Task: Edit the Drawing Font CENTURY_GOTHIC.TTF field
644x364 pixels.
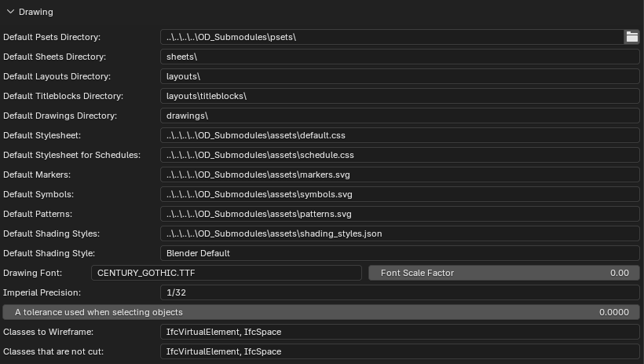Action: 226,273
